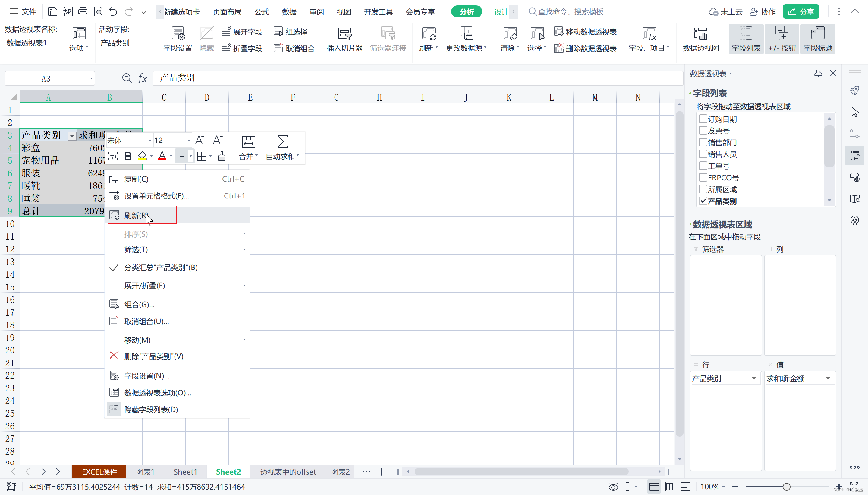Click the formula bar showing 产品类别
Viewport: 868px width, 495px height.
click(x=417, y=78)
